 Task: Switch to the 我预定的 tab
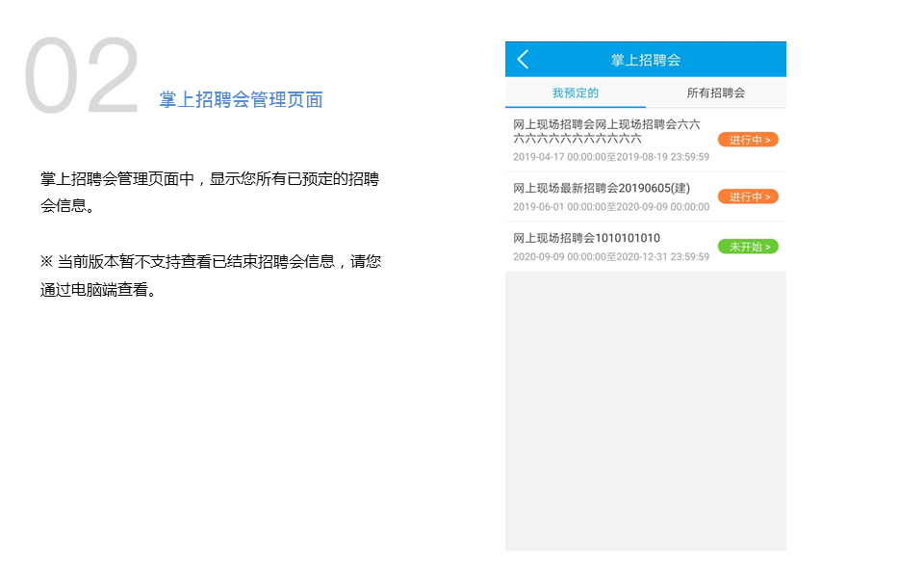pyautogui.click(x=576, y=92)
